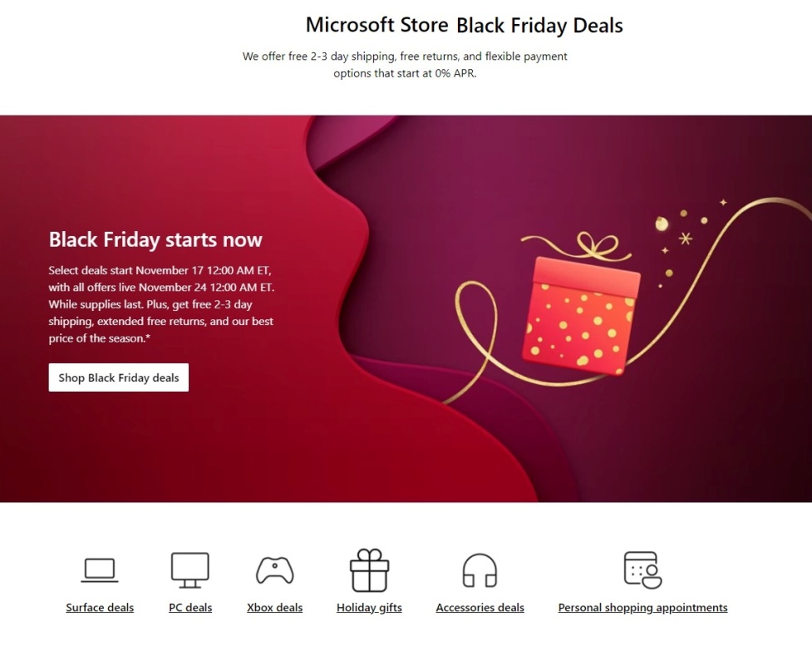Click the desktop monitor icon
Viewport: 812px width, 646px height.
(x=190, y=570)
